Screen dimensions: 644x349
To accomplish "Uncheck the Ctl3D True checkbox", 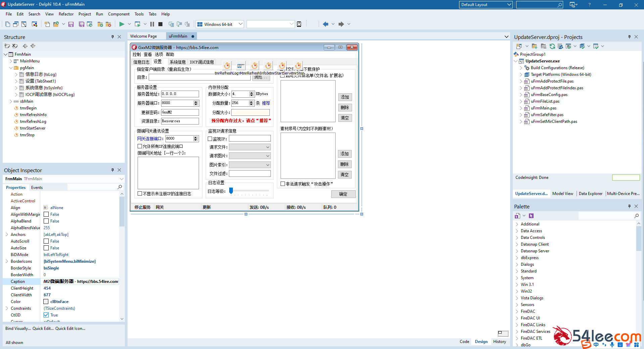I will (x=46, y=315).
